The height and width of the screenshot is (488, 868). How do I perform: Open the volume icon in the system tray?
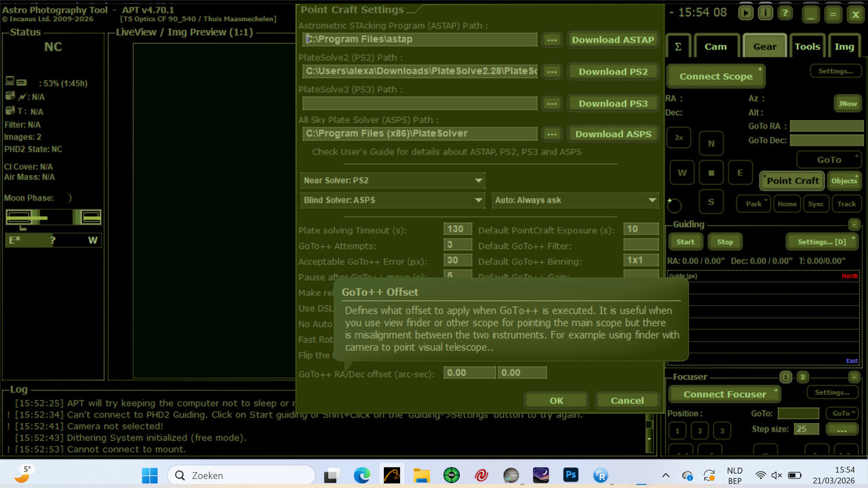777,475
